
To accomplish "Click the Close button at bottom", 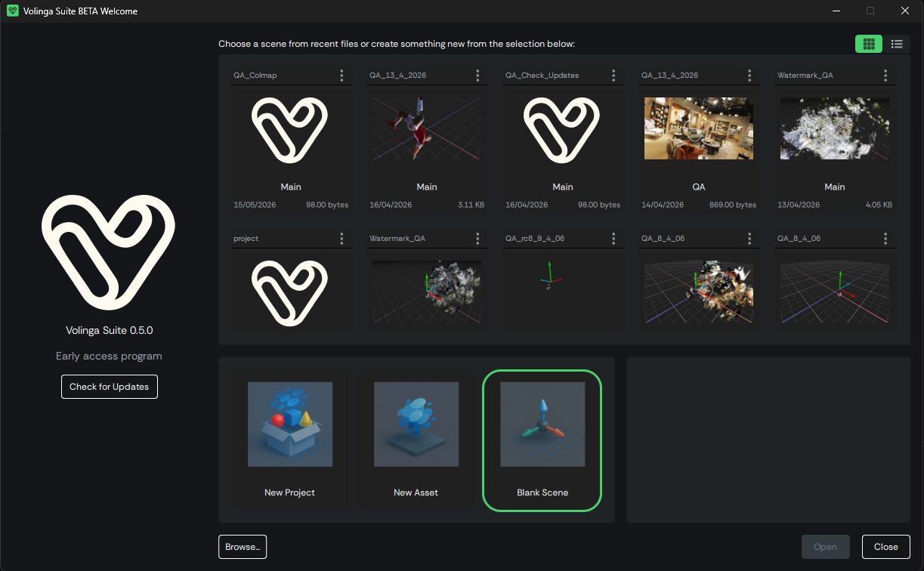I will click(x=886, y=547).
